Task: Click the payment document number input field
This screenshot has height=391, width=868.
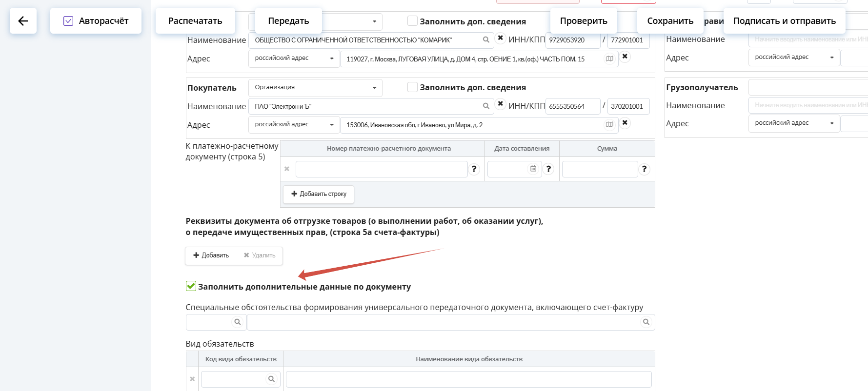Action: pyautogui.click(x=381, y=169)
